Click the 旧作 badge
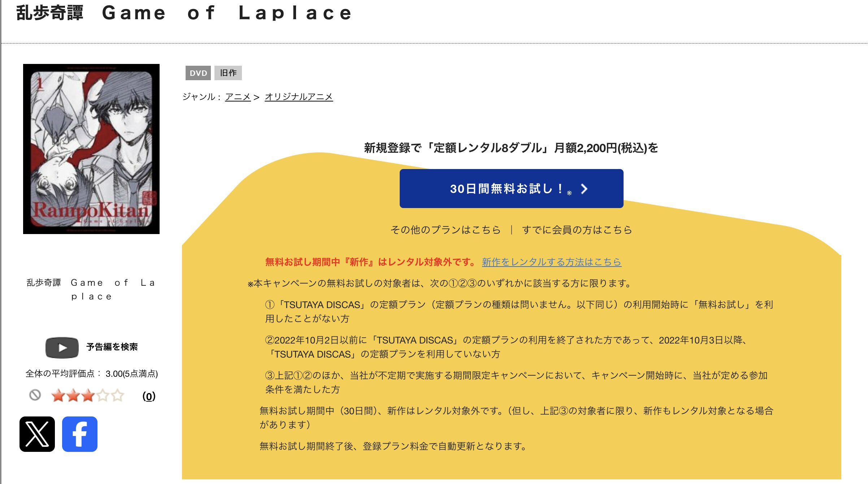This screenshot has width=868, height=484. (228, 73)
